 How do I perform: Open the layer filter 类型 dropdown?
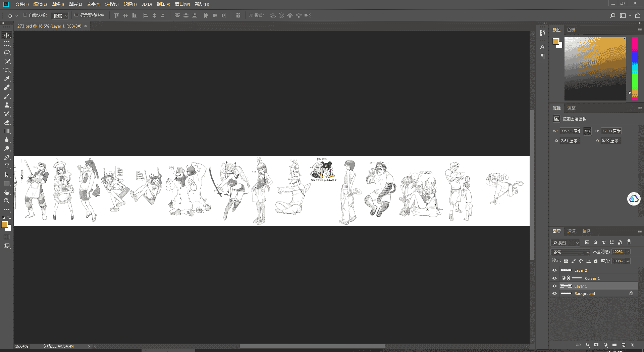(x=565, y=243)
